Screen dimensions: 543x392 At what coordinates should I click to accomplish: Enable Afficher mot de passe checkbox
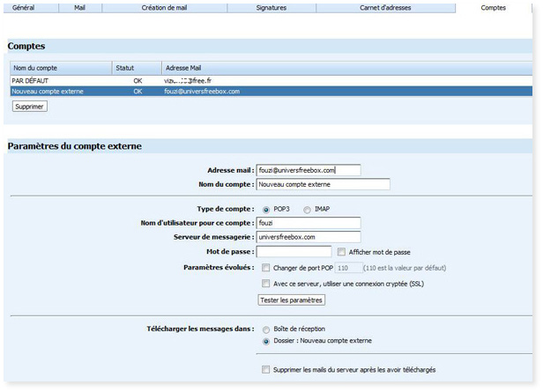pos(342,252)
